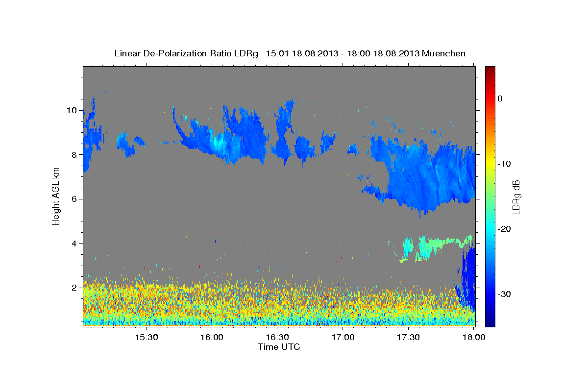
Task: Click the height tick label 4
Action: tap(74, 244)
